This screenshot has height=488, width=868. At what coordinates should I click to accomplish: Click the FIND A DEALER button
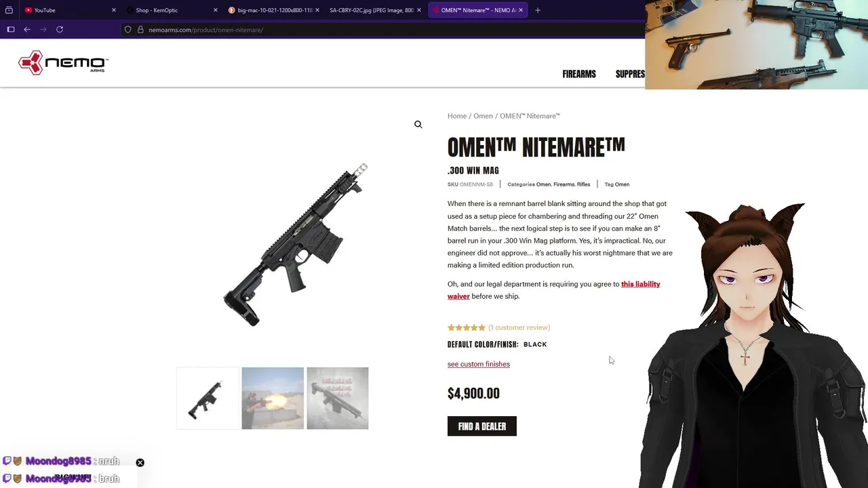click(482, 426)
